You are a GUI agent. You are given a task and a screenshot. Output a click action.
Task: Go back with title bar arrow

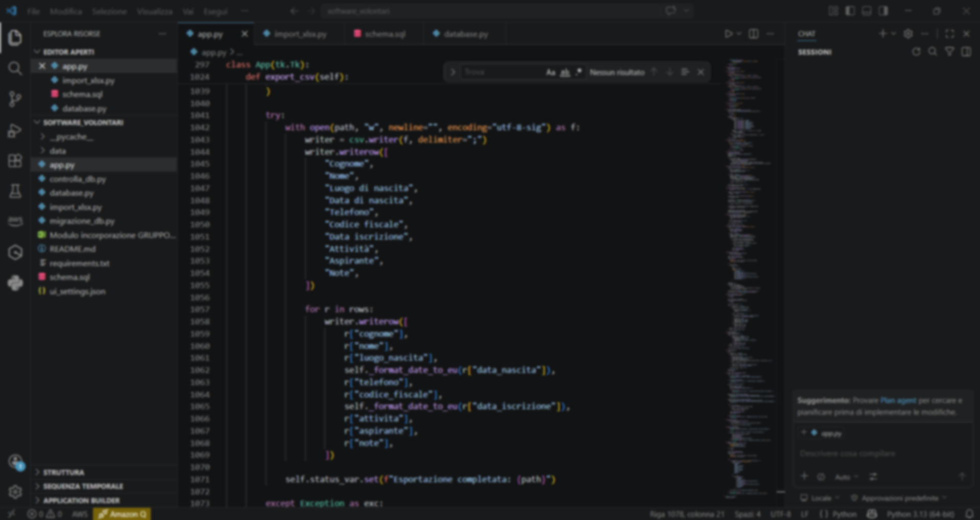tap(294, 11)
